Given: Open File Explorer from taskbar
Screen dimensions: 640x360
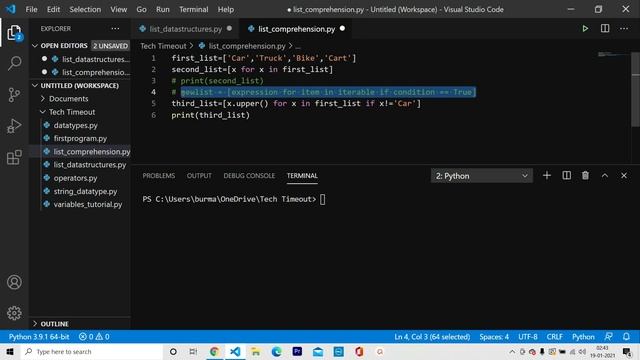Looking at the screenshot, I should (256, 351).
